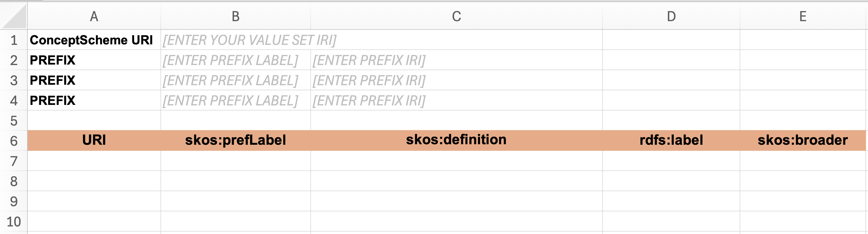Click row 2 ENTER PREFIX LABEL cell

point(235,60)
